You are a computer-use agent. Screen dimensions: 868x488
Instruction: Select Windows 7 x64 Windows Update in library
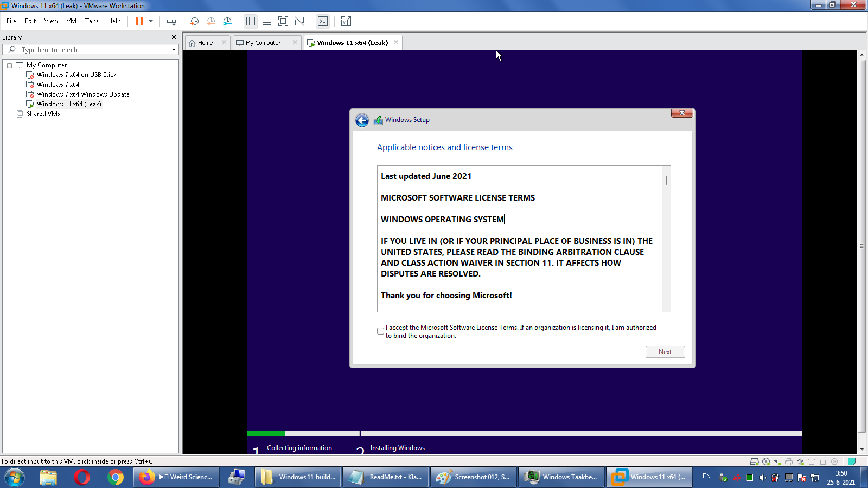[83, 94]
